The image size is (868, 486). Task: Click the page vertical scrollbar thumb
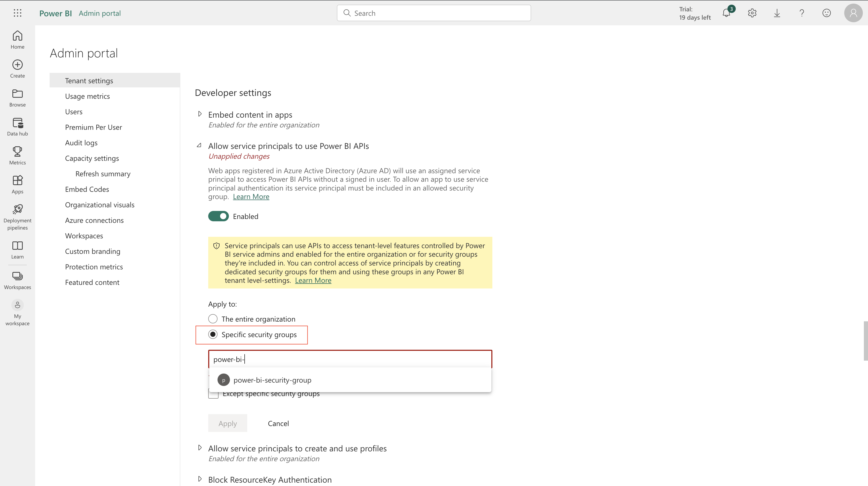pyautogui.click(x=866, y=341)
